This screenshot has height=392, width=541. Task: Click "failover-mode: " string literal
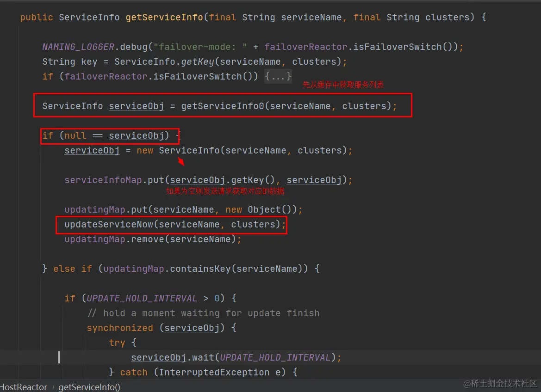pyautogui.click(x=200, y=47)
